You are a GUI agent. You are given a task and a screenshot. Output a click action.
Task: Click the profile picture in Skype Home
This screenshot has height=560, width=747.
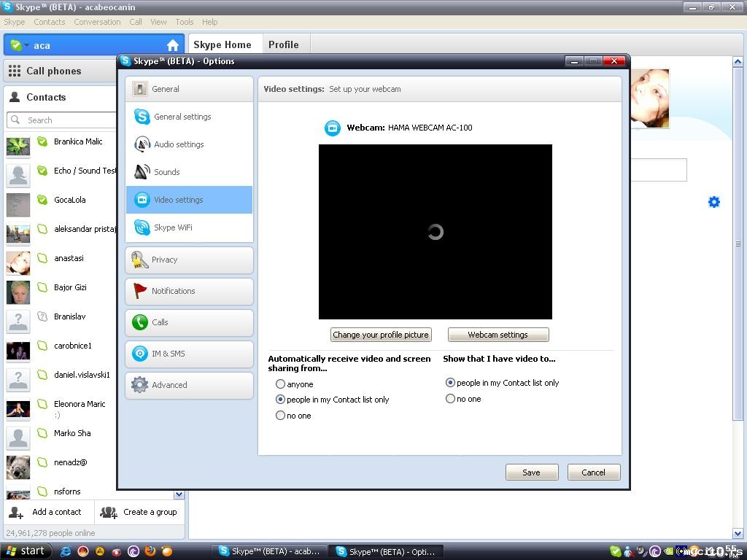click(650, 98)
